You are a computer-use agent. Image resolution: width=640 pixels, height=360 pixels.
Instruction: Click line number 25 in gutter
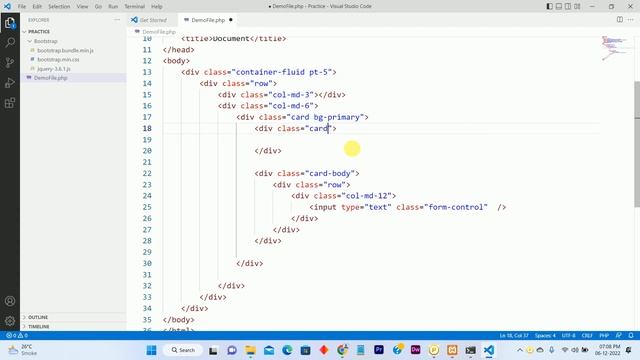click(147, 207)
